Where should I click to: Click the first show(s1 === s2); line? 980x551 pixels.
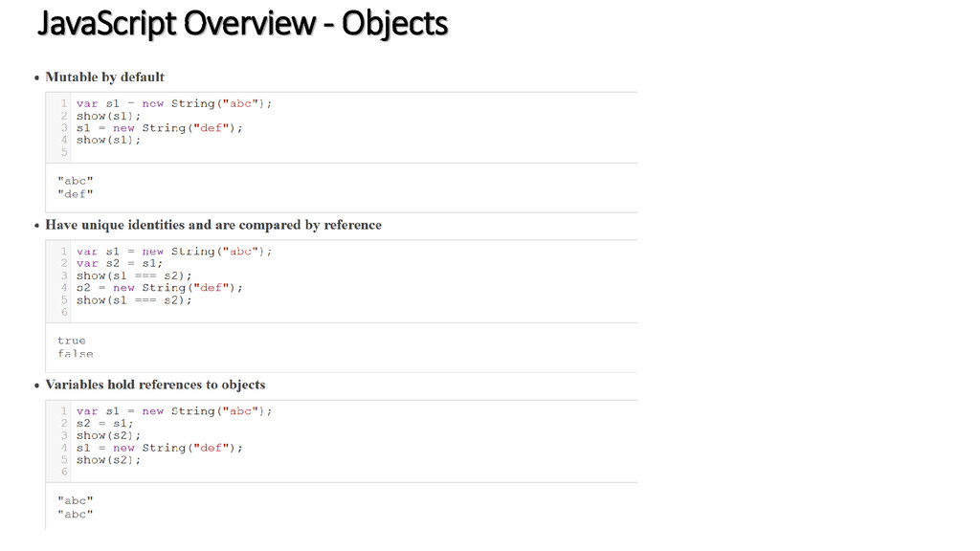coord(134,276)
